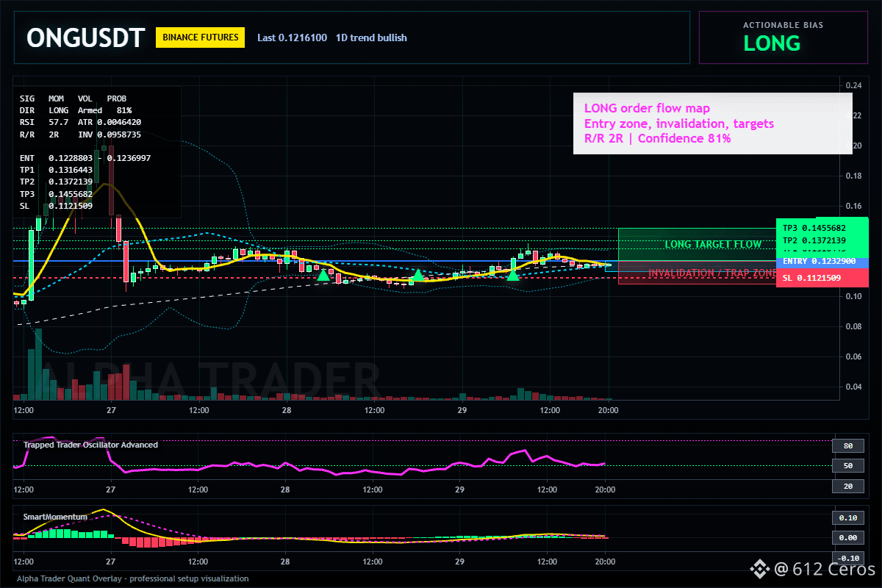Click the Trapped Trader Oscillator Advanced title

[90, 445]
